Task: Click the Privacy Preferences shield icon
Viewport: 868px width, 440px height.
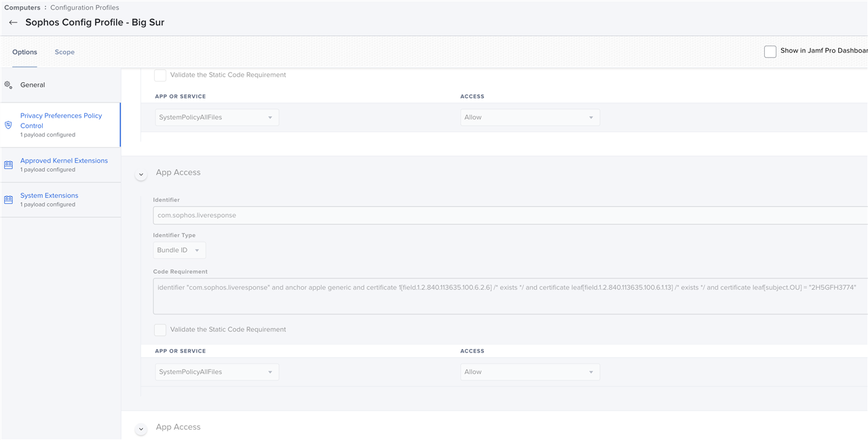Action: click(x=8, y=125)
